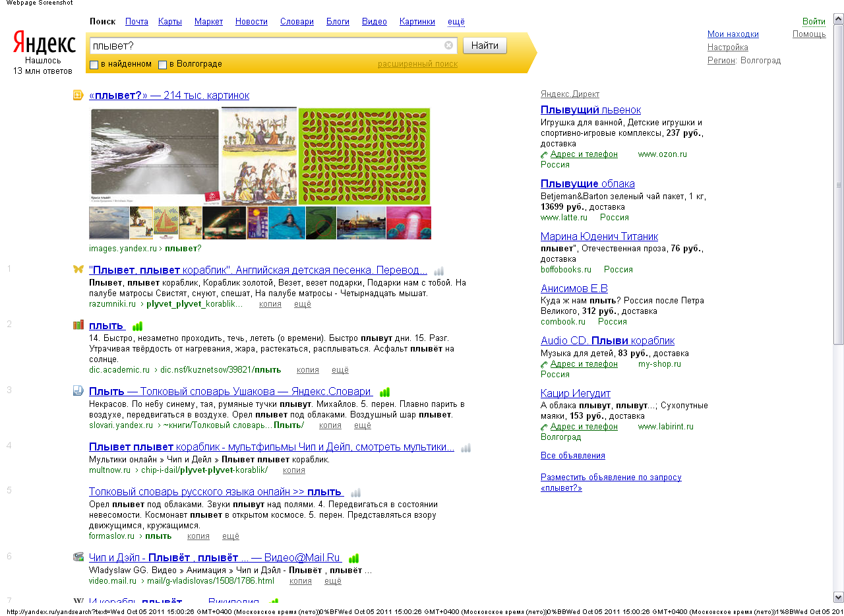This screenshot has width=844, height=616.
Task: Click the scrollbar up arrow
Action: (x=839, y=19)
